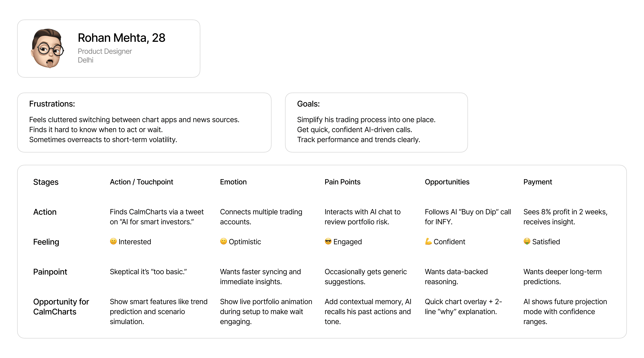
Task: Click the flexed bicep emoji beside Confident
Action: click(428, 241)
